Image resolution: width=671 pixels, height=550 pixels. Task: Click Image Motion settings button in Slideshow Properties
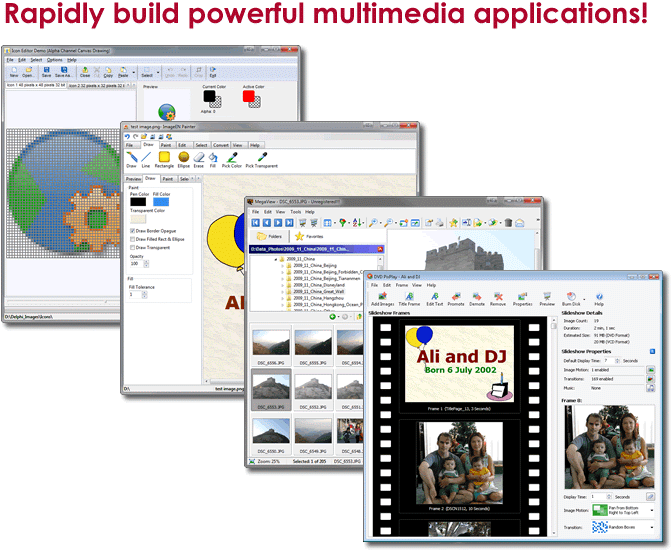pyautogui.click(x=650, y=370)
